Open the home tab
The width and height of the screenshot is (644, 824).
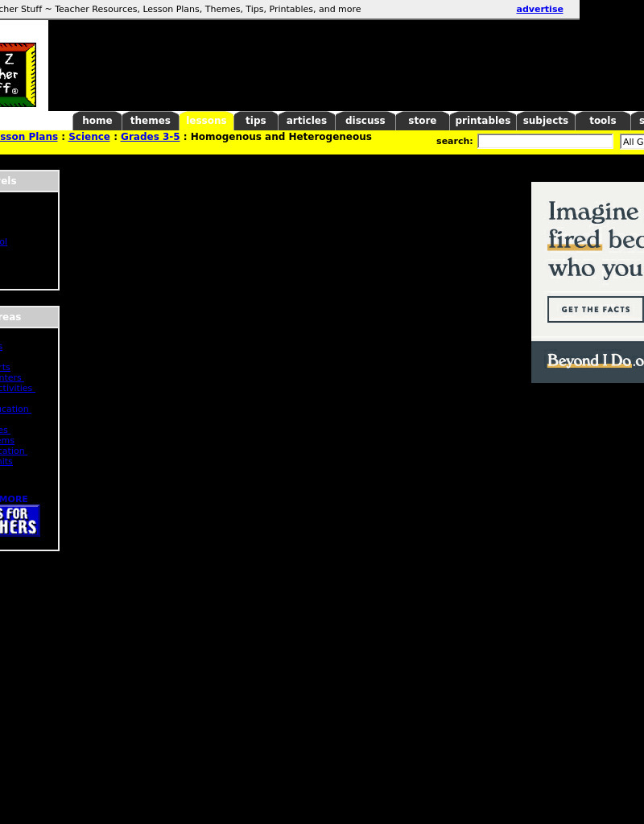click(97, 121)
